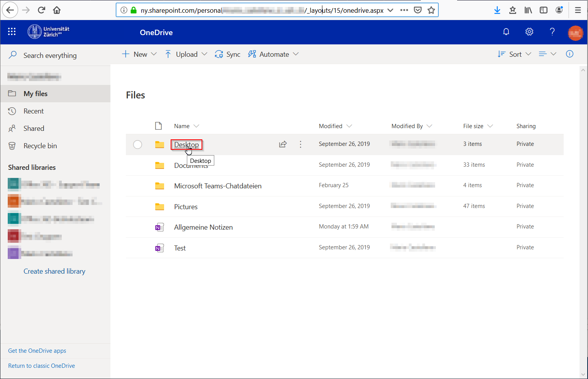
Task: Click Create shared library link
Action: point(54,271)
